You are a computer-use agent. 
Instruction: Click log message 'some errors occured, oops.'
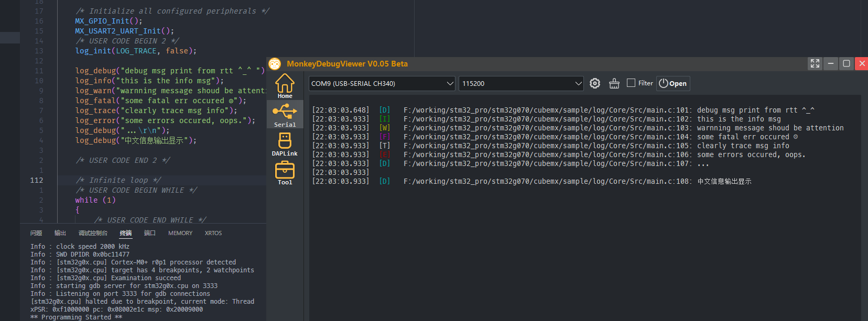751,154
